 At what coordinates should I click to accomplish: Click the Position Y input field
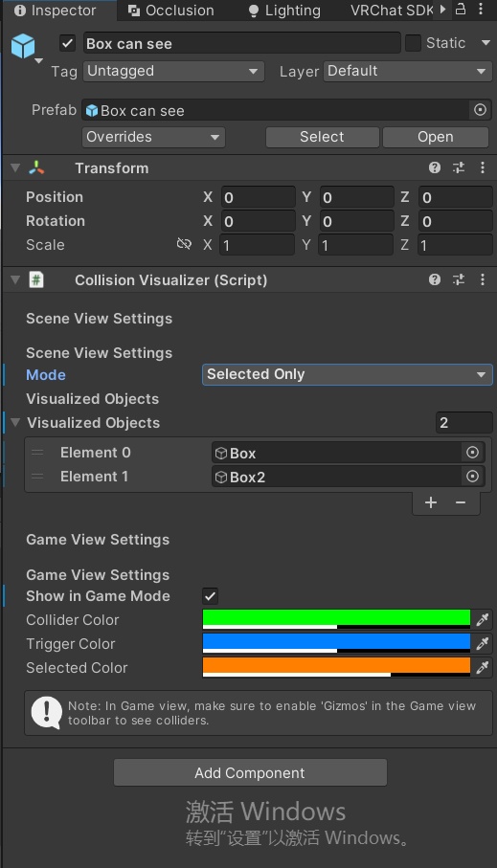pos(356,197)
